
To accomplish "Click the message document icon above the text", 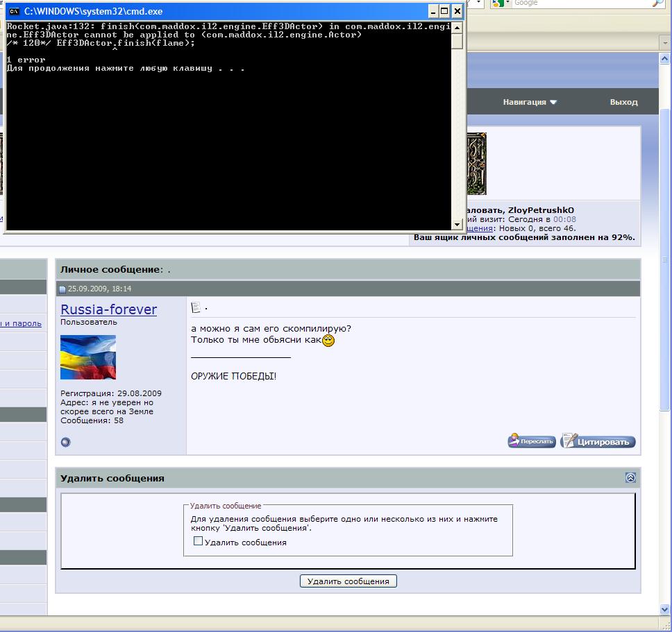I will (196, 307).
